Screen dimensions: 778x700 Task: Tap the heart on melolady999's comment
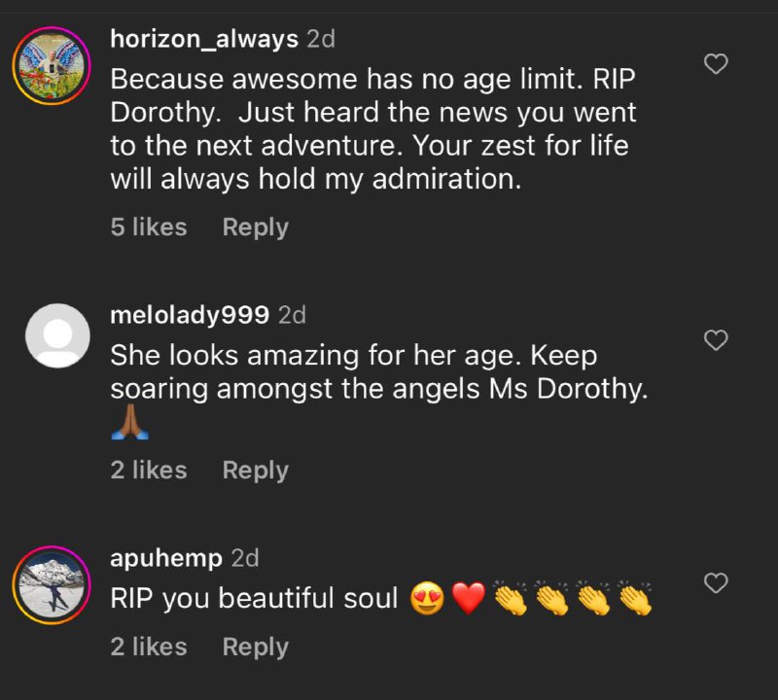coord(716,340)
